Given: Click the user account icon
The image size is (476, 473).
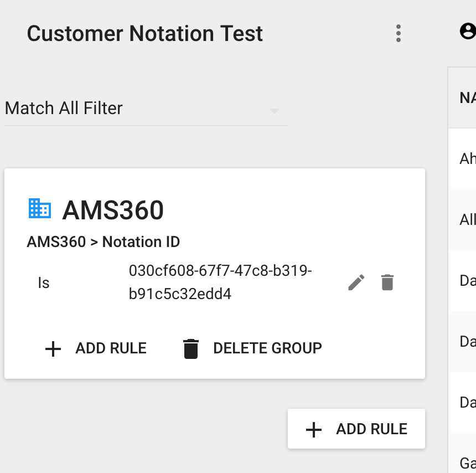Looking at the screenshot, I should point(468,31).
